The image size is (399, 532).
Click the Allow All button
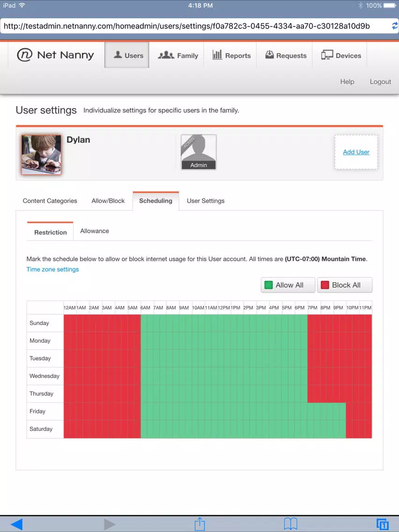(x=288, y=285)
